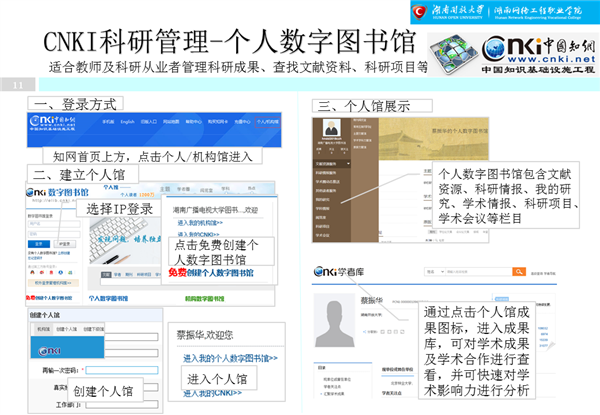Click the name 蔡振华 on the scholar page

pyautogui.click(x=372, y=301)
